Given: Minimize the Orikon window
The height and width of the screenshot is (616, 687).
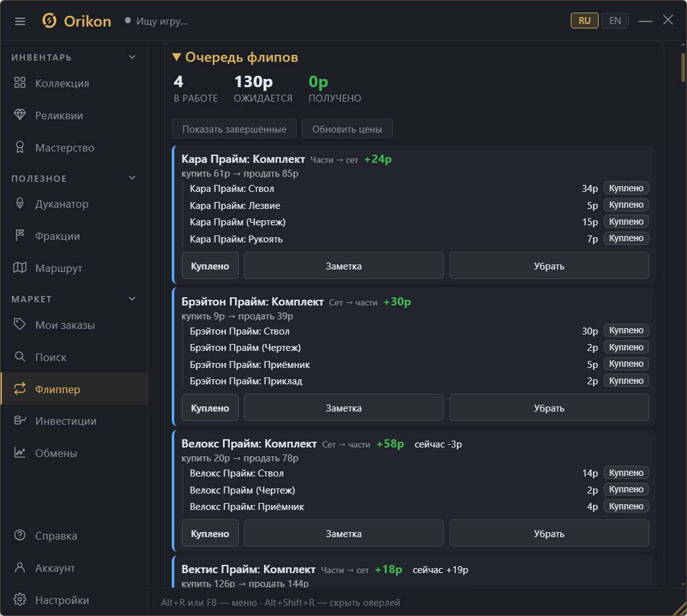Looking at the screenshot, I should click(x=645, y=21).
